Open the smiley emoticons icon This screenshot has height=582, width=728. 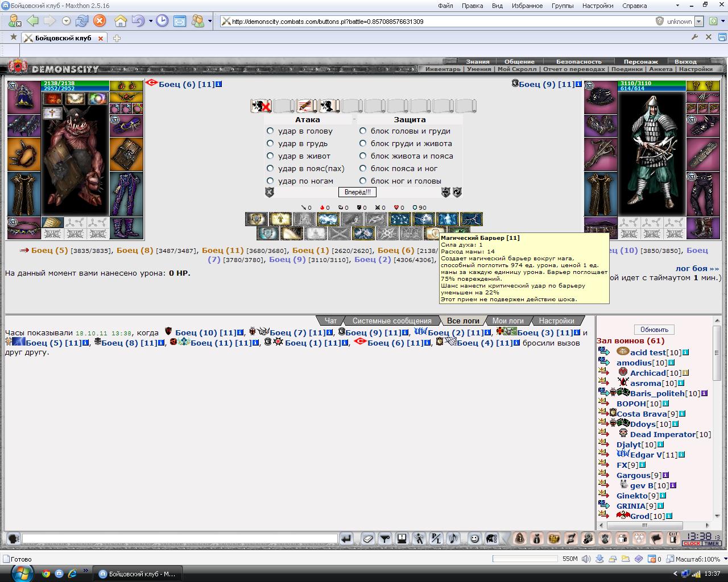point(474,538)
